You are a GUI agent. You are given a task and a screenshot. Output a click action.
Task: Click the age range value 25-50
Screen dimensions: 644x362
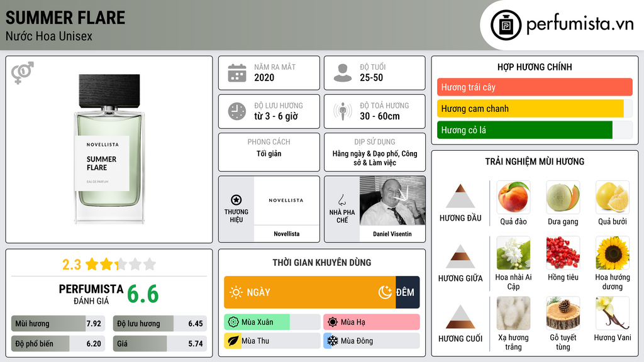[371, 77]
